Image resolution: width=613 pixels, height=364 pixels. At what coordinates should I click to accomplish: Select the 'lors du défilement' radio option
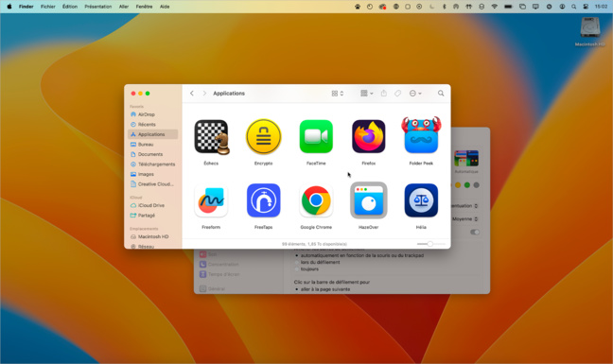[297, 263]
